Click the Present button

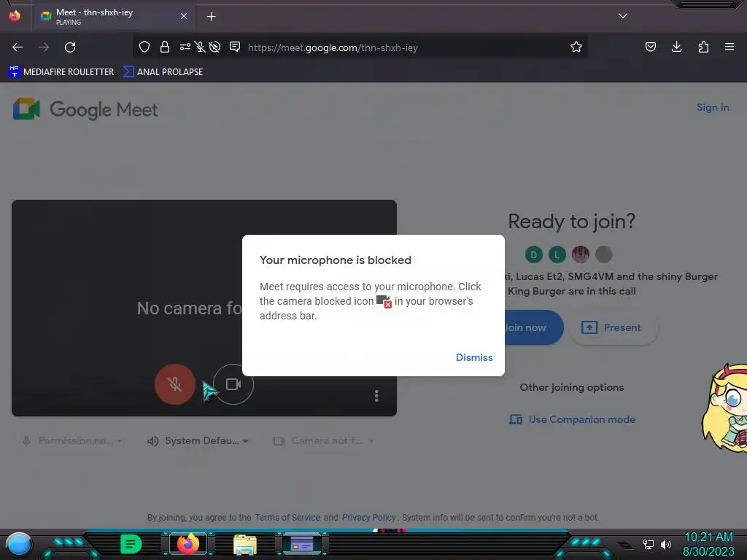(x=614, y=327)
